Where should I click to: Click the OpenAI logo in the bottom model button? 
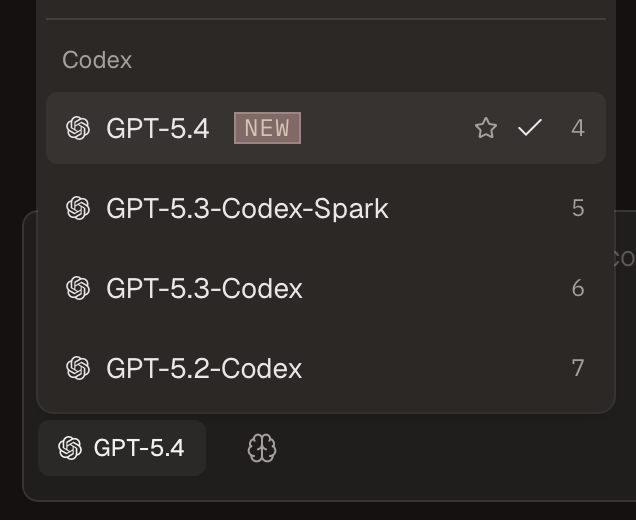point(70,448)
